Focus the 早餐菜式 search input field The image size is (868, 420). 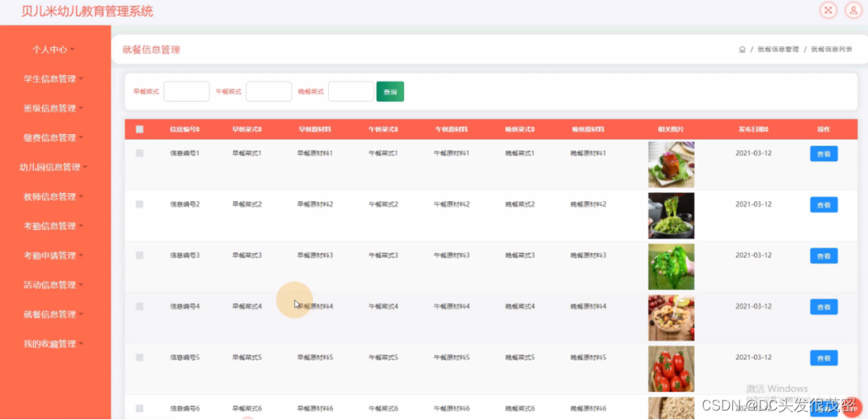click(187, 91)
